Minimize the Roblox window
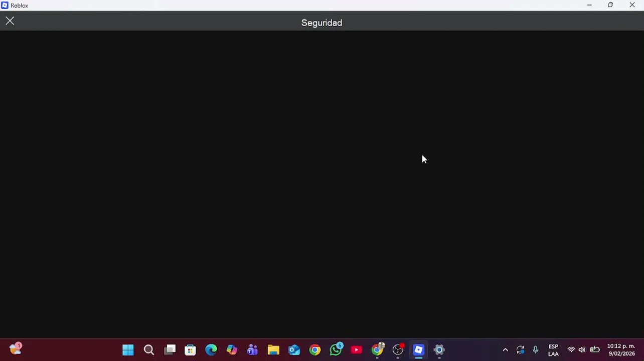Viewport: 644px width, 361px height. pyautogui.click(x=589, y=5)
